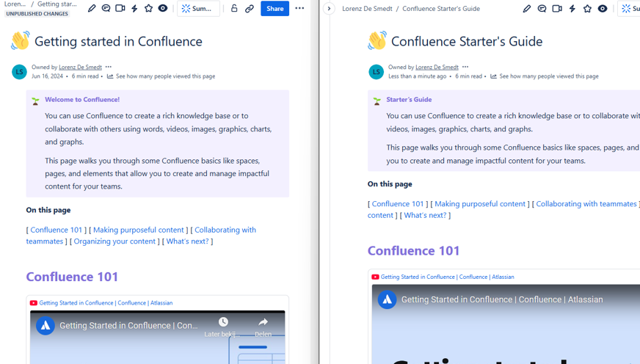Click the seedling icon beside Welcome to Confluence!
Viewport: 640px width, 364px height.
(35, 101)
